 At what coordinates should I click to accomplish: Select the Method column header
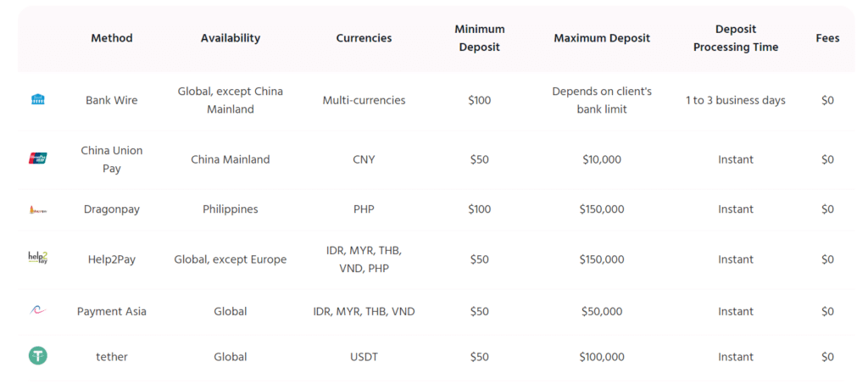click(112, 38)
